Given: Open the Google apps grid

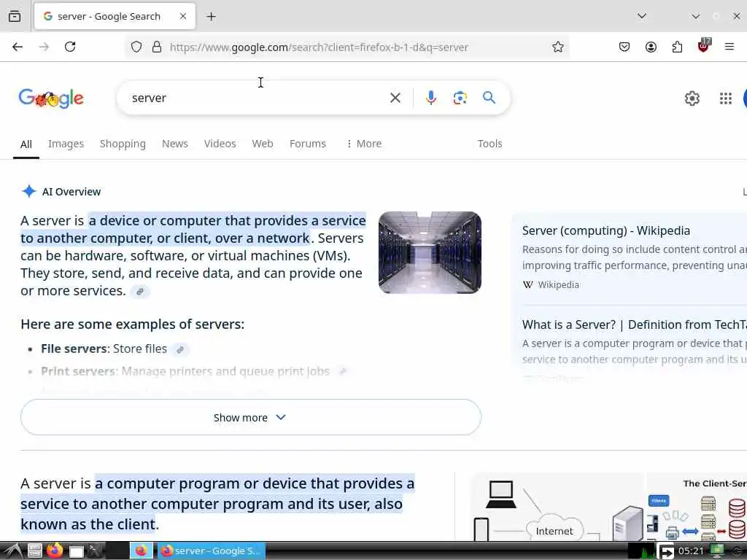Looking at the screenshot, I should point(726,98).
